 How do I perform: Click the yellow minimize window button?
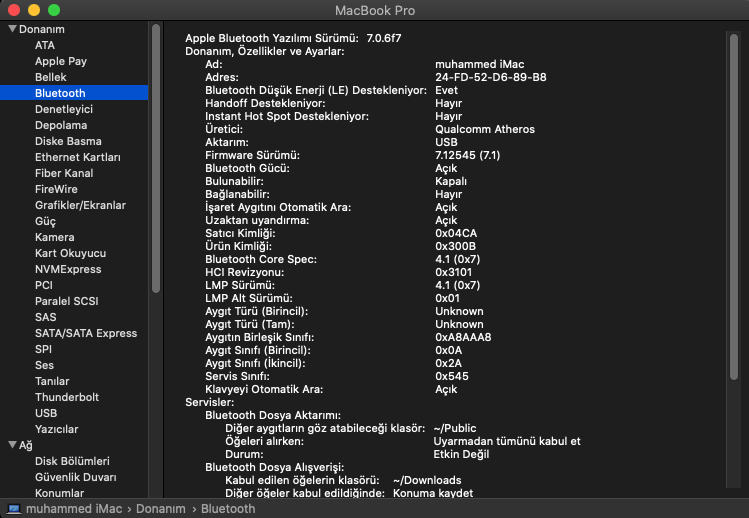pos(33,10)
